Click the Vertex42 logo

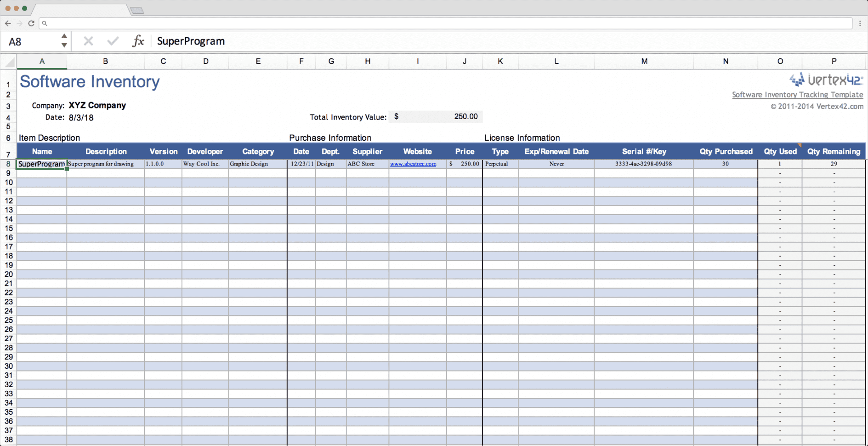pos(826,80)
